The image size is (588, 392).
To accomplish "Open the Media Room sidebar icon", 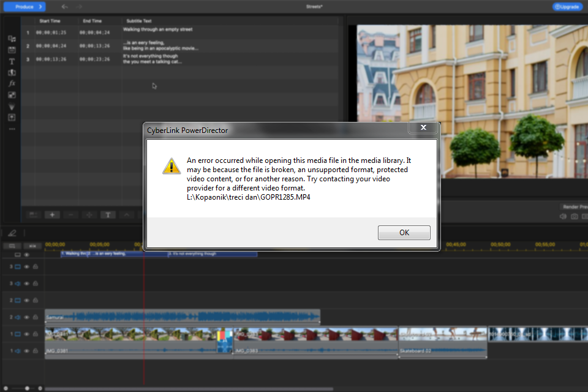I will tap(12, 39).
